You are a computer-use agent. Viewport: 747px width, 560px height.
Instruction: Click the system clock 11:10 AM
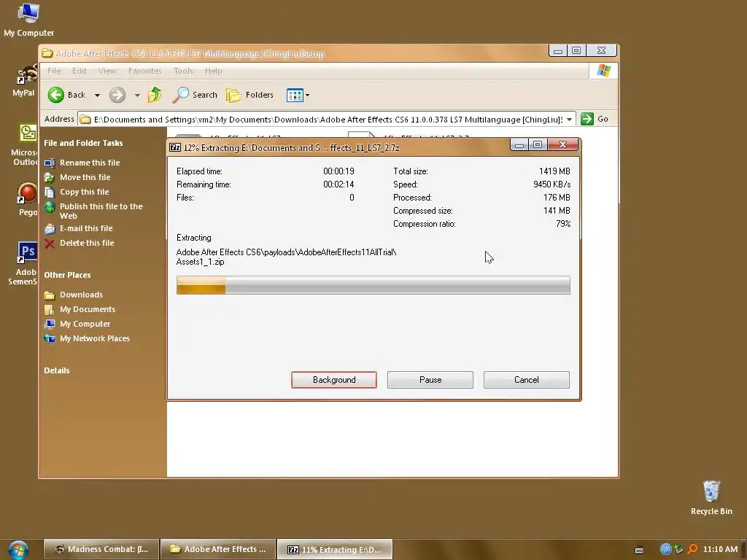click(720, 549)
